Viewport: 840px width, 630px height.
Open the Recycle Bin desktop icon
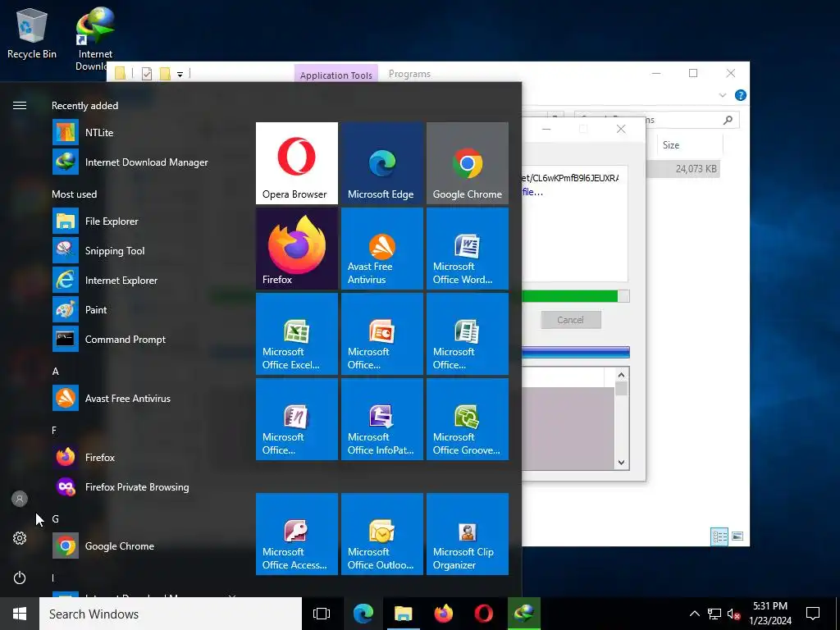(x=32, y=34)
